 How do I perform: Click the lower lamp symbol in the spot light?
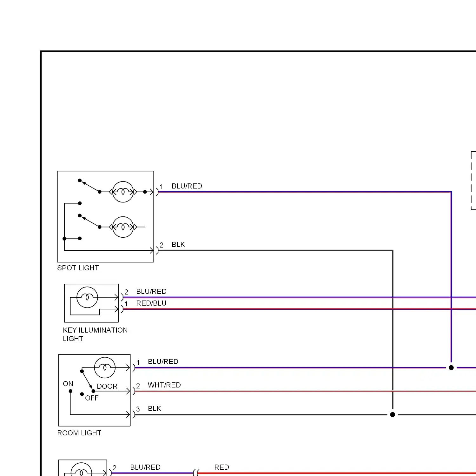point(123,227)
